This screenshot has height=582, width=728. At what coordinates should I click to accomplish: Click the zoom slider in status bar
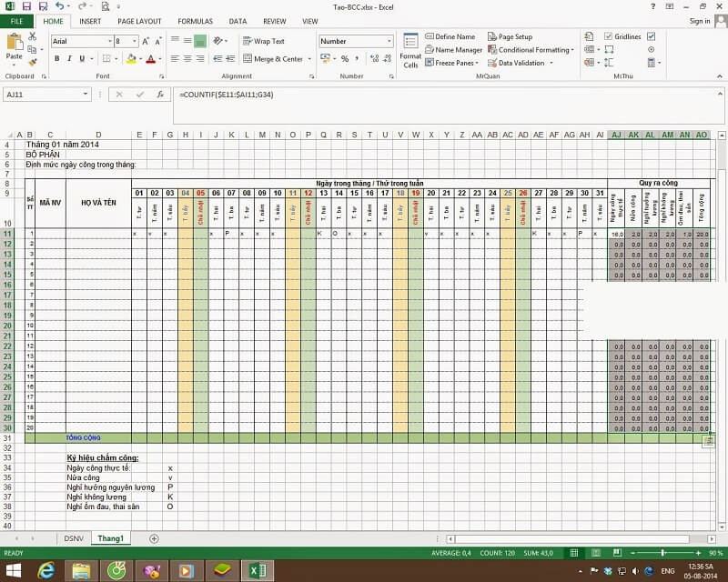tap(662, 553)
